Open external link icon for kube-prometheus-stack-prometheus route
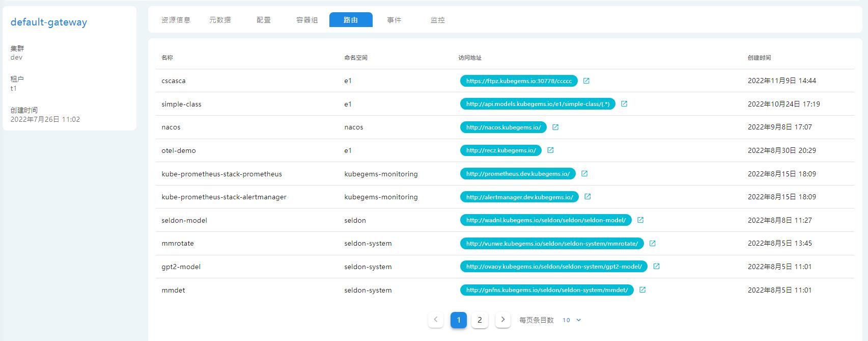The height and width of the screenshot is (341, 868). [584, 174]
